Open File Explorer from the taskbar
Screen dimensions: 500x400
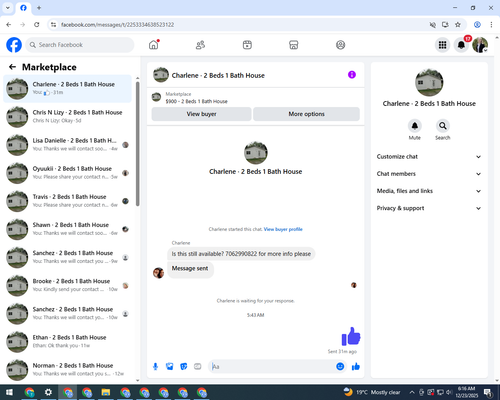tap(106, 392)
